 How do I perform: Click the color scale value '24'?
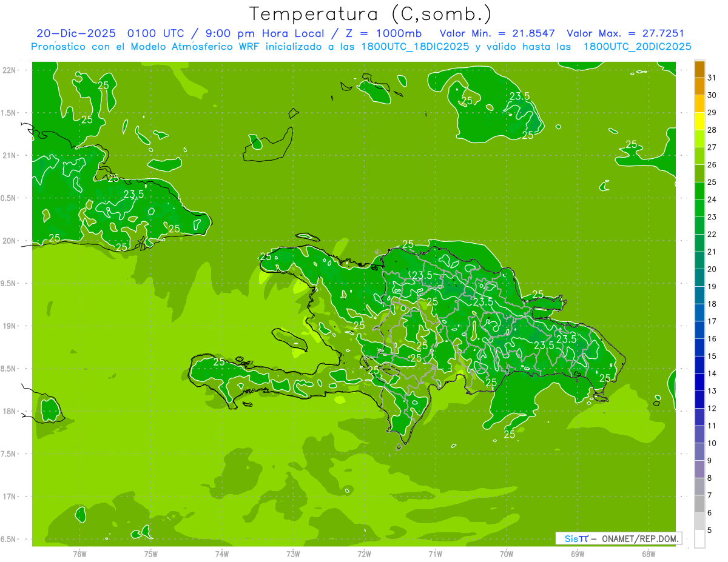(712, 199)
